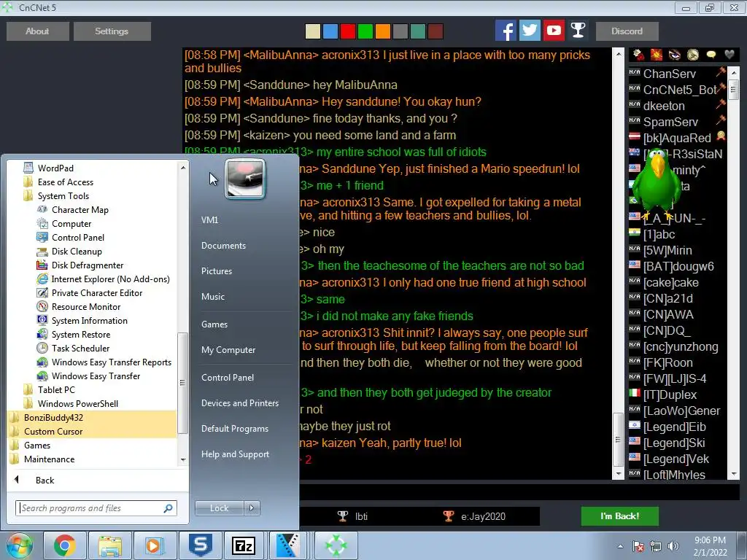Open Private Character Editor
747x560 pixels.
97,293
